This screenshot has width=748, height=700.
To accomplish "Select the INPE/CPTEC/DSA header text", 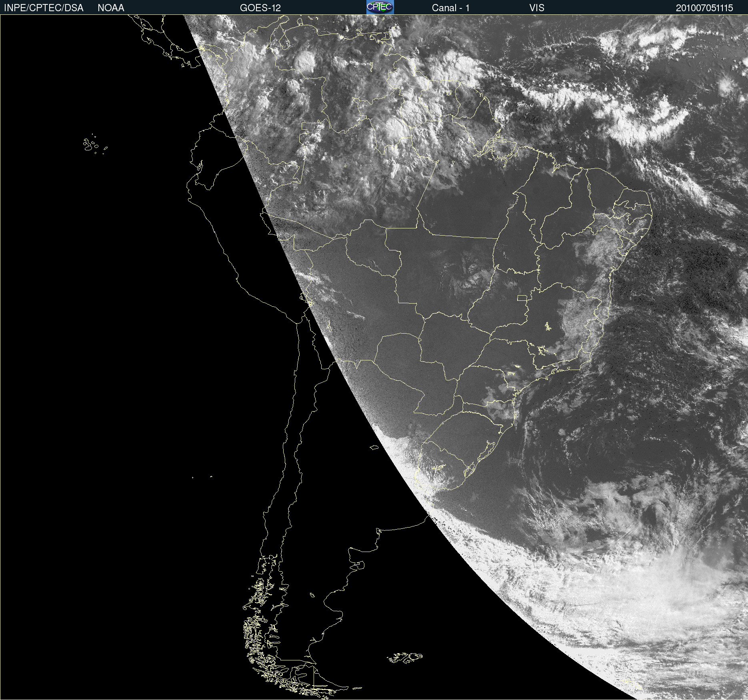I will (x=44, y=8).
